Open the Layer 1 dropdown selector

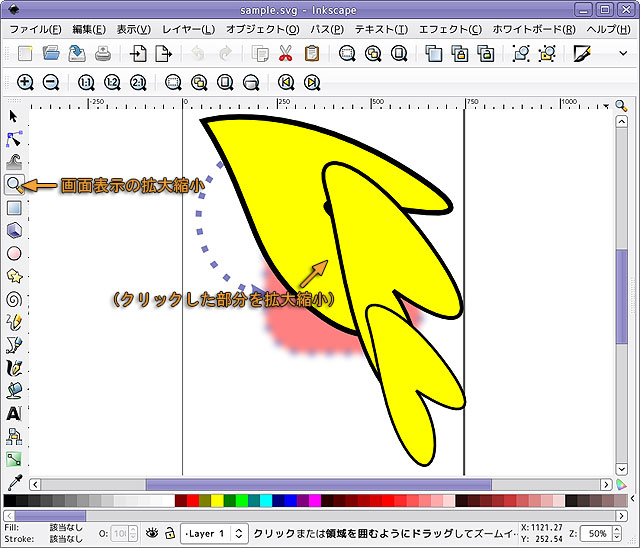[x=214, y=534]
